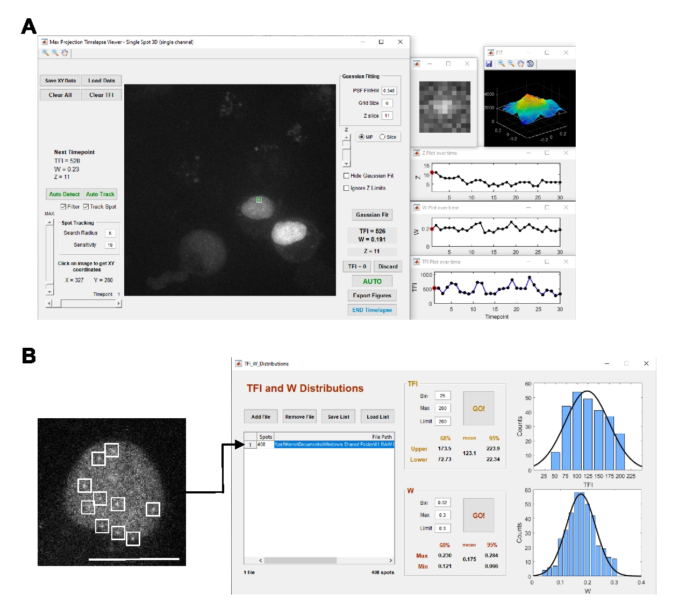Click Gaussian Fit button
The width and height of the screenshot is (679, 616).
pos(372,215)
